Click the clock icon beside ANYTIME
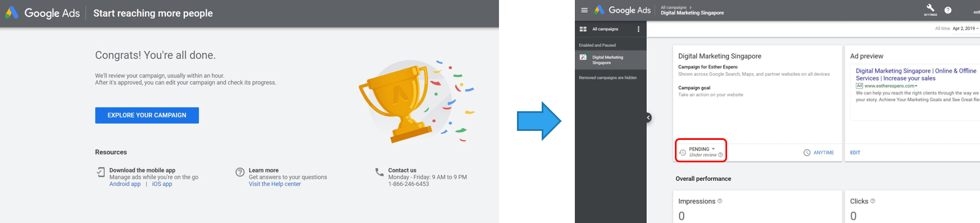This screenshot has width=980, height=223. coord(807,153)
